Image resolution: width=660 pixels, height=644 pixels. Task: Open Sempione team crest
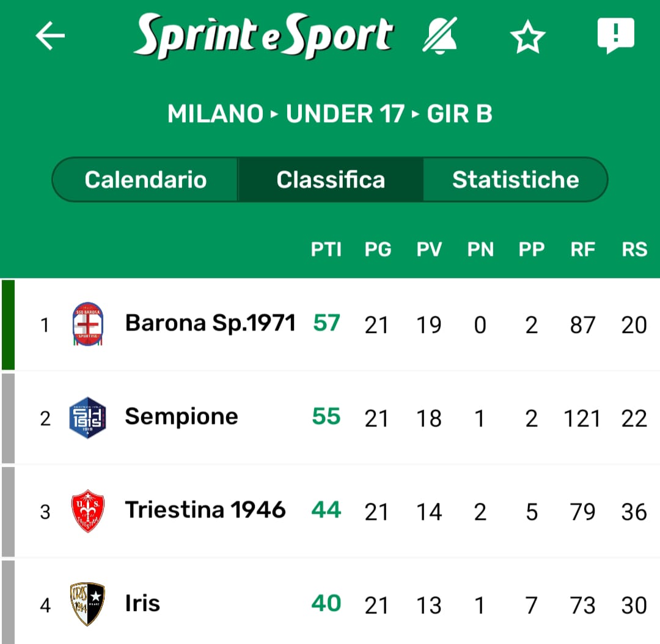click(87, 418)
